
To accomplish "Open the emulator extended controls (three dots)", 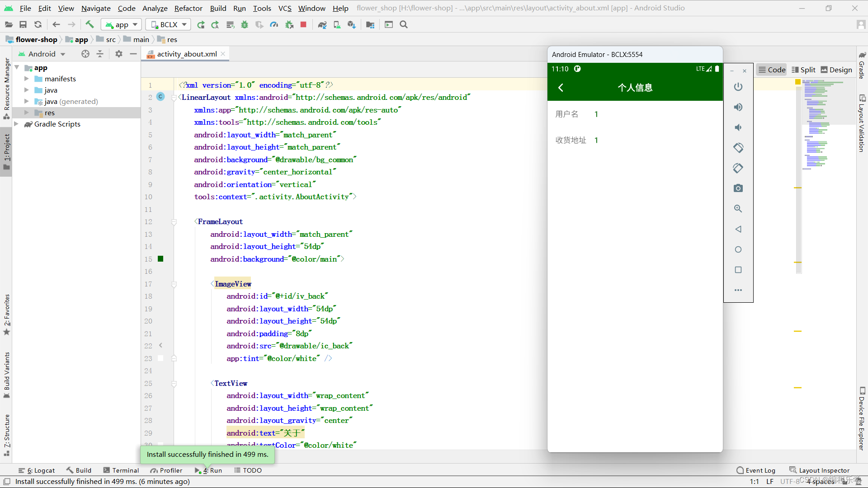I will coord(738,290).
